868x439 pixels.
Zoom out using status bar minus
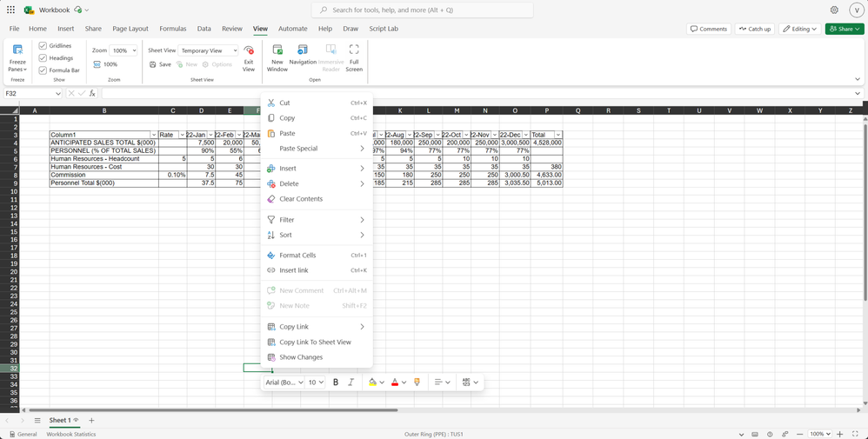coord(800,434)
